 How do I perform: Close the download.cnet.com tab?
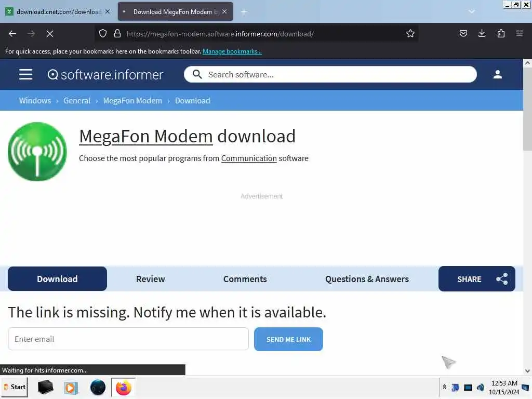pos(108,11)
